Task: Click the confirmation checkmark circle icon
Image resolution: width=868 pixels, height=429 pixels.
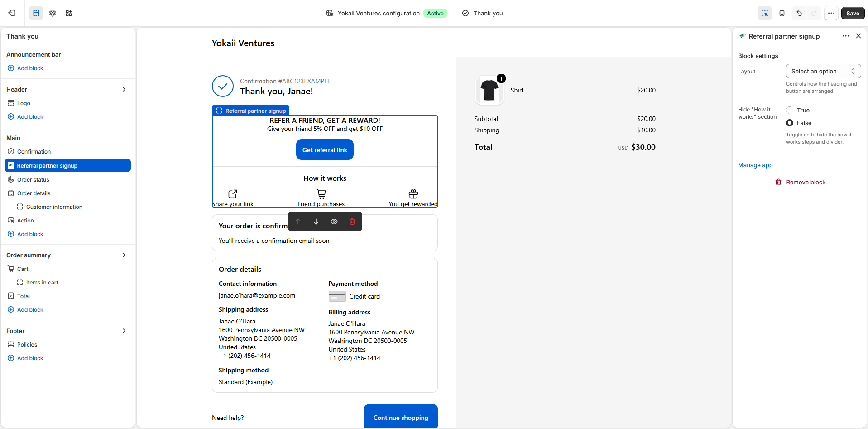Action: click(223, 86)
